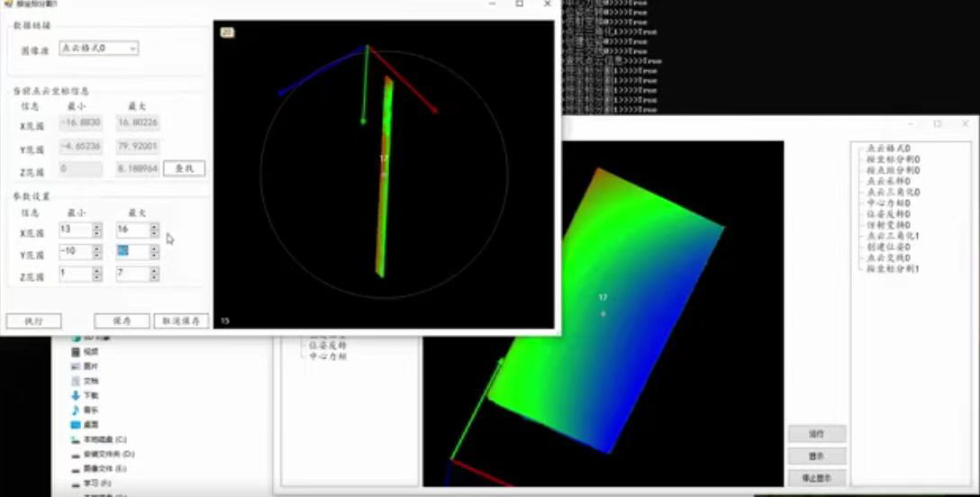Viewport: 980px width, 497px height.
Task: Select 中心方向 in the left tool list
Action: (328, 357)
